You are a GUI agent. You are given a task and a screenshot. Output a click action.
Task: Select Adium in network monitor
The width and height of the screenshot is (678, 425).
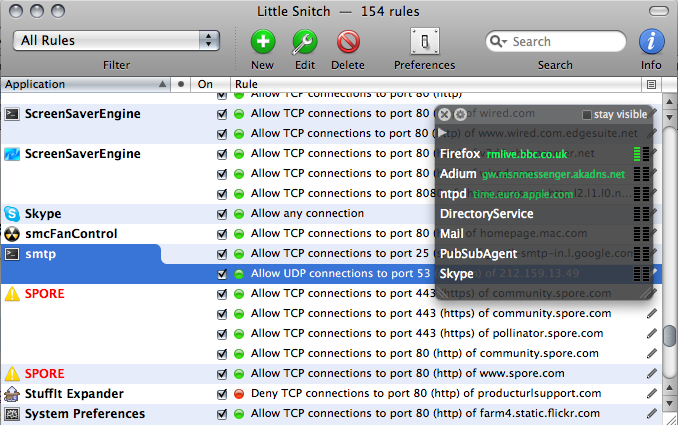[x=458, y=174]
